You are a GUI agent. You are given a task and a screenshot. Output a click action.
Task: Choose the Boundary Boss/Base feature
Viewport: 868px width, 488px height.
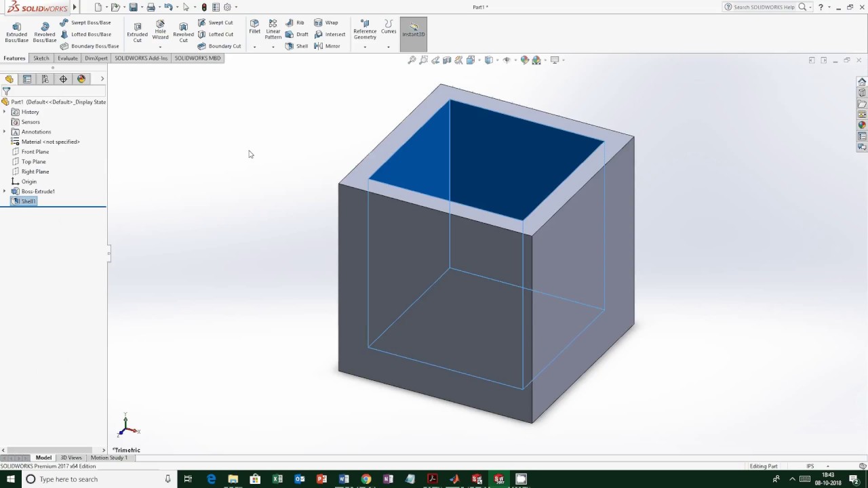(x=90, y=46)
